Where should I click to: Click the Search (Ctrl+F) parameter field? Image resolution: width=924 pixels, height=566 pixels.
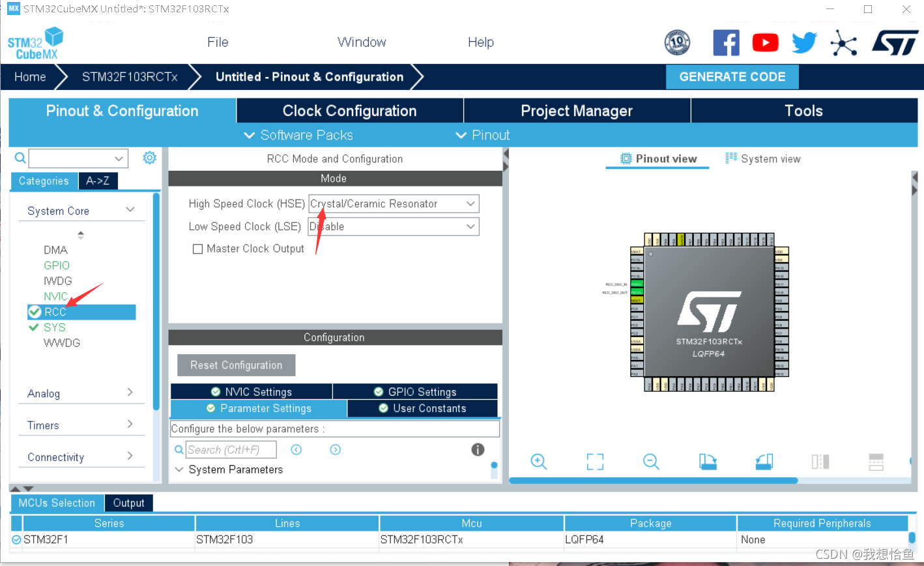(231, 449)
